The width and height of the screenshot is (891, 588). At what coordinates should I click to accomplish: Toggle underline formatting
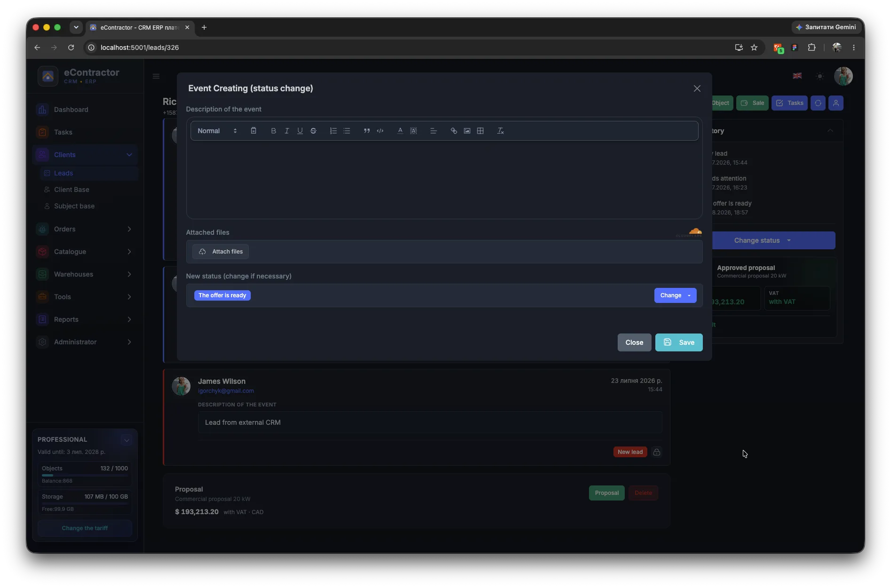click(300, 131)
